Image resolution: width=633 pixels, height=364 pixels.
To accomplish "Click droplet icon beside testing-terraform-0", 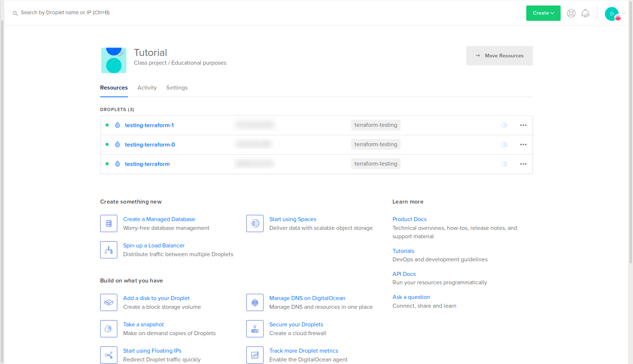I will point(117,144).
